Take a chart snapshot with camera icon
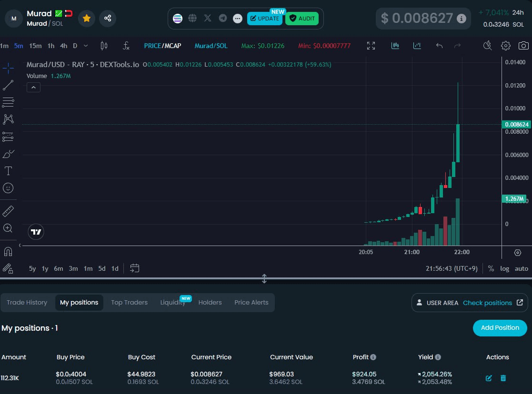The width and height of the screenshot is (532, 394). coord(523,46)
